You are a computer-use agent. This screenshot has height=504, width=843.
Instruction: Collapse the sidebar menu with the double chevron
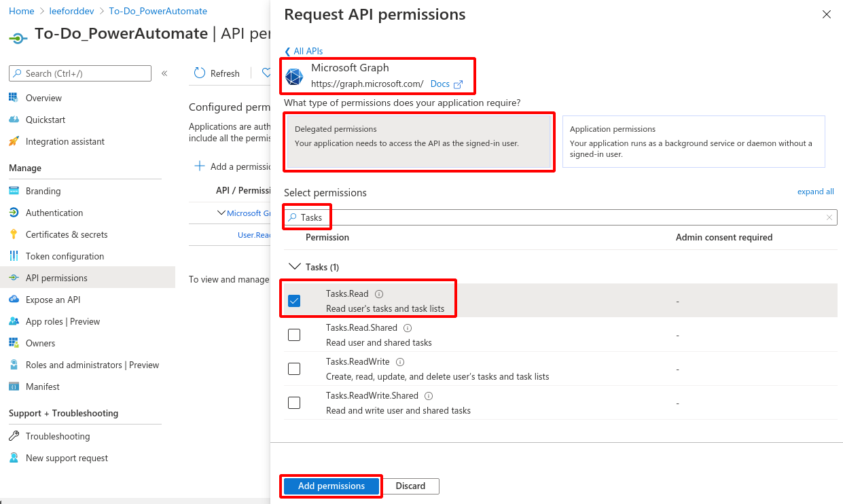point(164,73)
